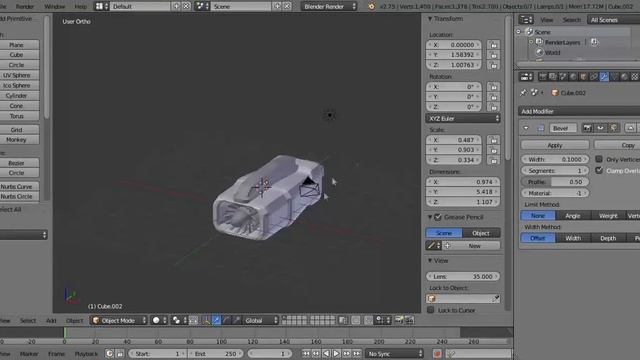Screen dimensions: 640x360
Task: Open the Object properties tab cube icon
Action: [x=583, y=77]
